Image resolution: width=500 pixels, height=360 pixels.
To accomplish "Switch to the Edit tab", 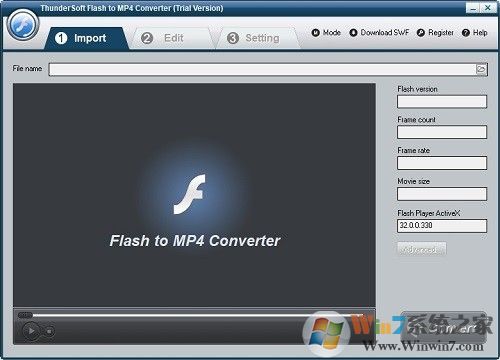I will click(173, 38).
